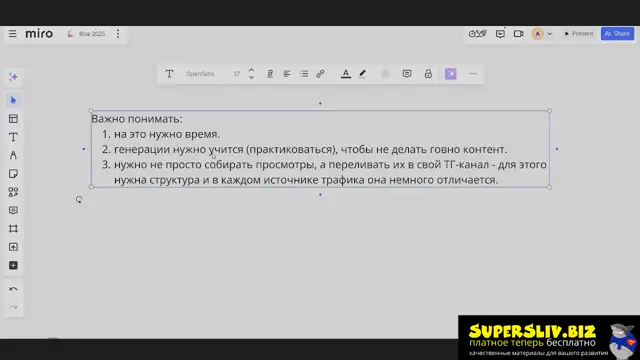Viewport: 640px width, 360px height.
Task: Click the font size 37 field
Action: 237,74
